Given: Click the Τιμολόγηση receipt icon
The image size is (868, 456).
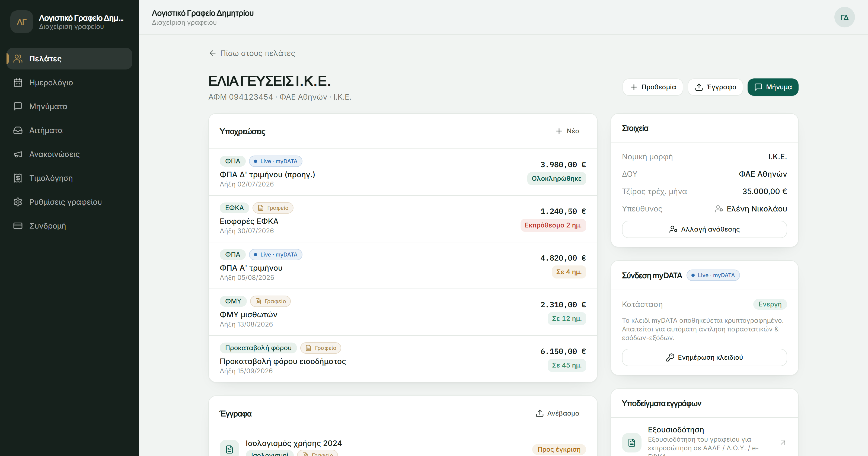Looking at the screenshot, I should (18, 178).
